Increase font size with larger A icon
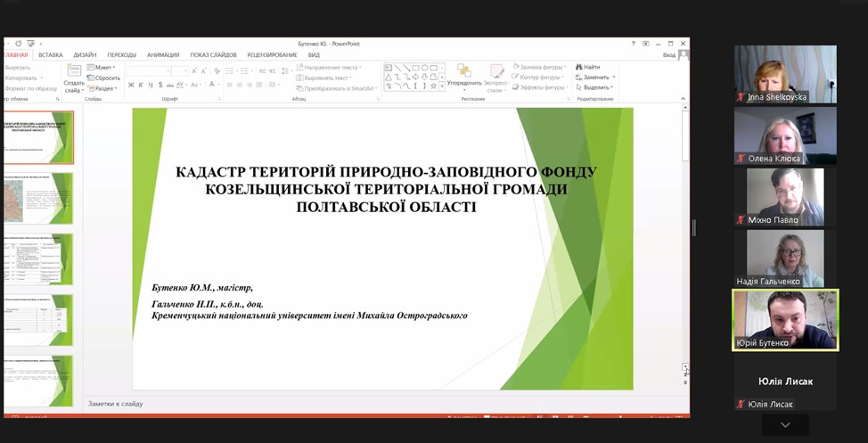 [193, 71]
